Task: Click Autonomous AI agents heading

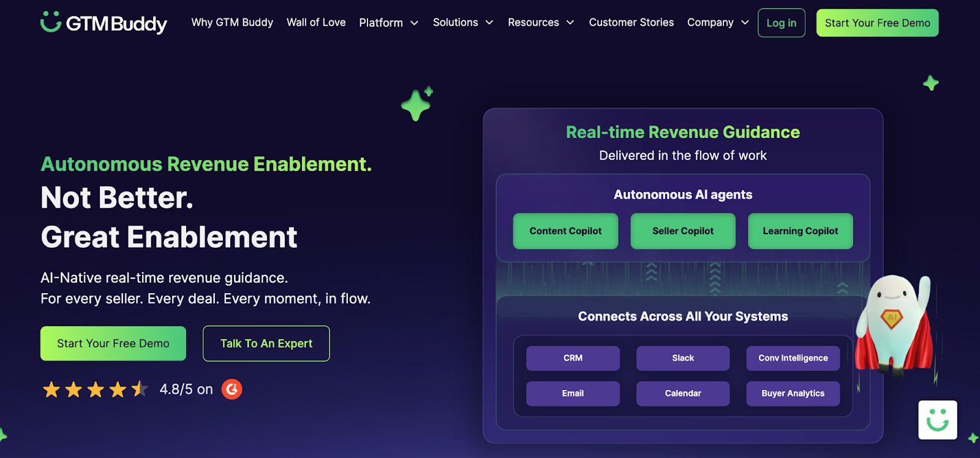Action: pyautogui.click(x=683, y=194)
